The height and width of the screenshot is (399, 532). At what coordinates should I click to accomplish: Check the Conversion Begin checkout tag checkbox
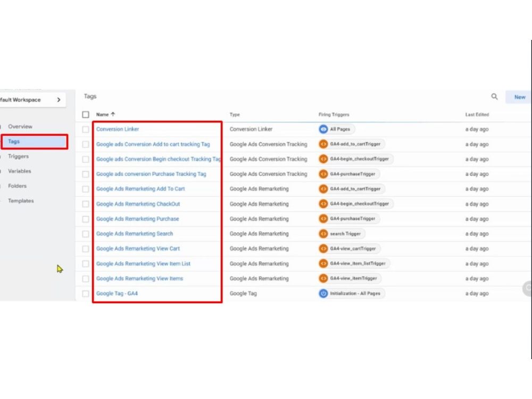coord(86,159)
